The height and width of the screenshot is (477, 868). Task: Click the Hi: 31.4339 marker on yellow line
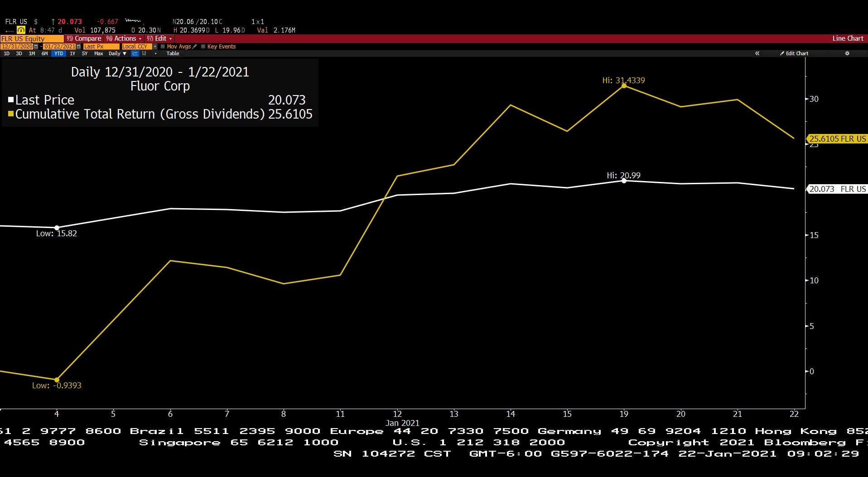[624, 86]
